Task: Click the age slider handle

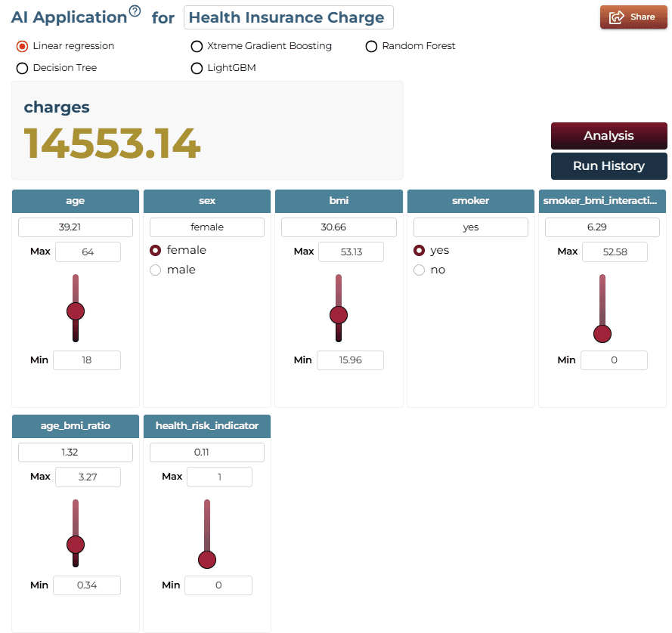Action: (x=76, y=311)
